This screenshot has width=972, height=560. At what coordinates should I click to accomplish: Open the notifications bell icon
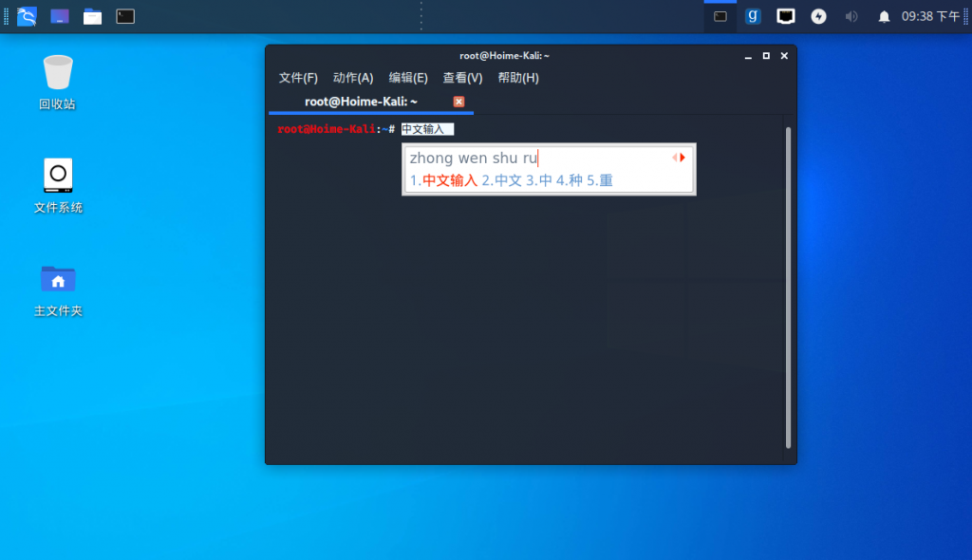(884, 17)
